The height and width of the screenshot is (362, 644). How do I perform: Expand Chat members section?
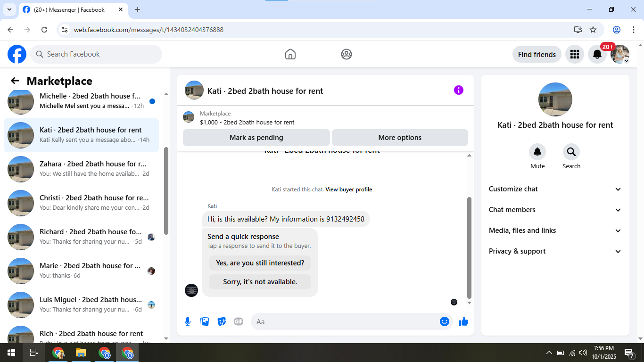(555, 210)
